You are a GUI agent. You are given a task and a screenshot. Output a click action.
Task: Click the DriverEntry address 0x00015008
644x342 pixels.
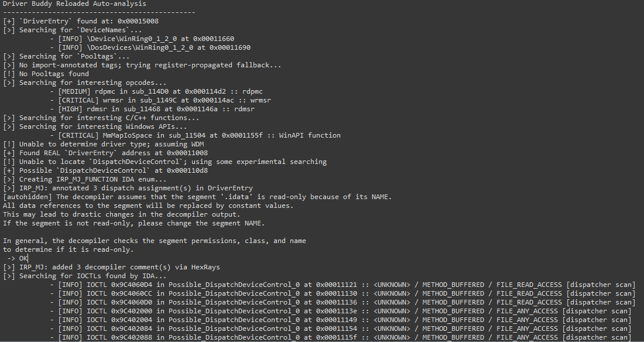(138, 21)
